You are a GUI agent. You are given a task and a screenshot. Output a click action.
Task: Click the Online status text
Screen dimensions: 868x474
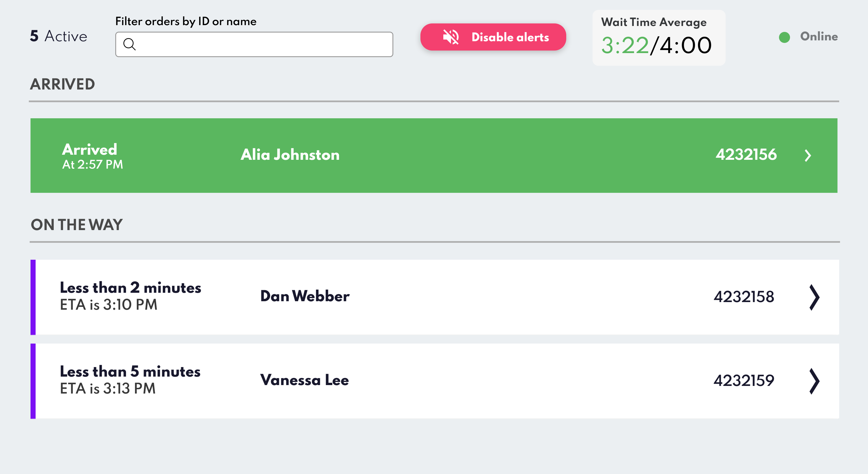pyautogui.click(x=819, y=36)
